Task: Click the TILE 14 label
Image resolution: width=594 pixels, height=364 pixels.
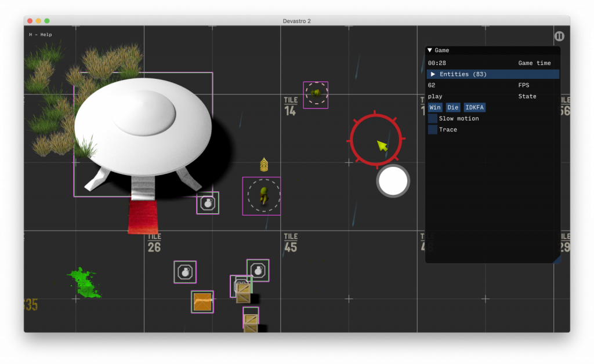Action: pos(291,106)
